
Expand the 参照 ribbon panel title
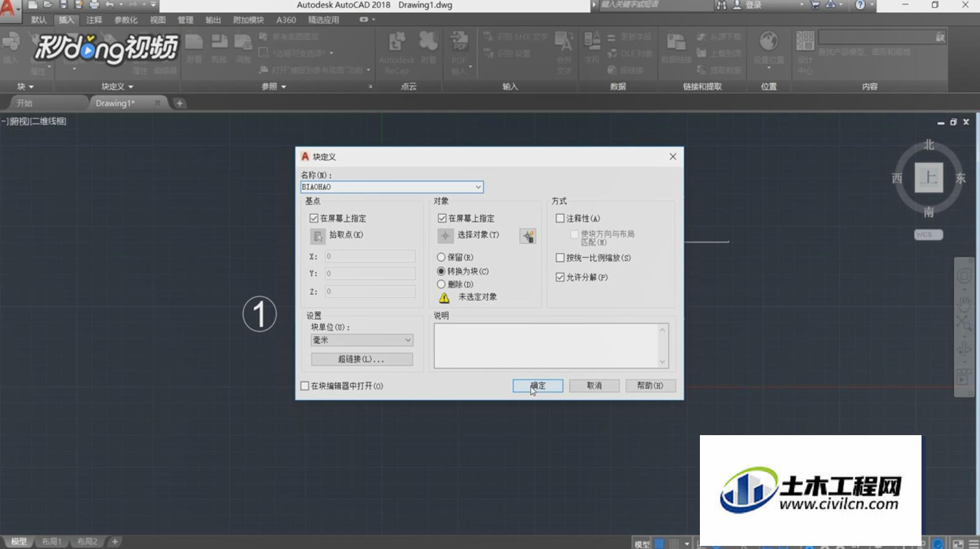coord(274,87)
